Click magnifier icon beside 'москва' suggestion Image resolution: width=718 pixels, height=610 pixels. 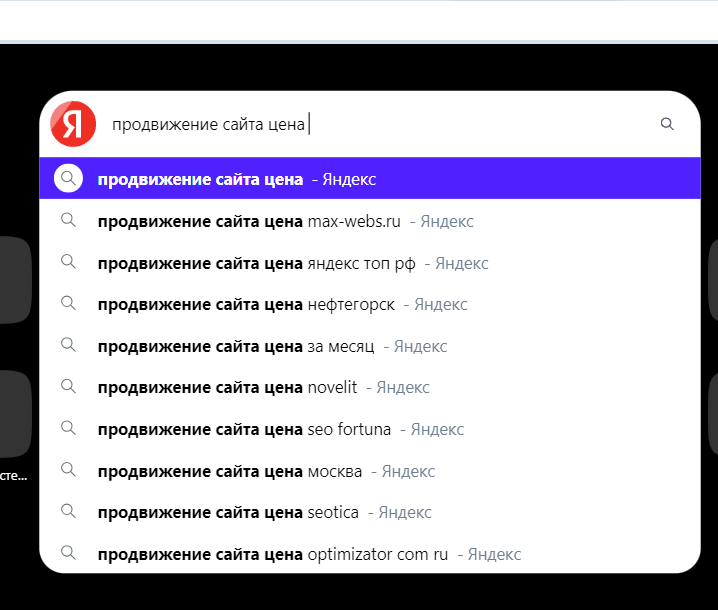[x=68, y=469]
